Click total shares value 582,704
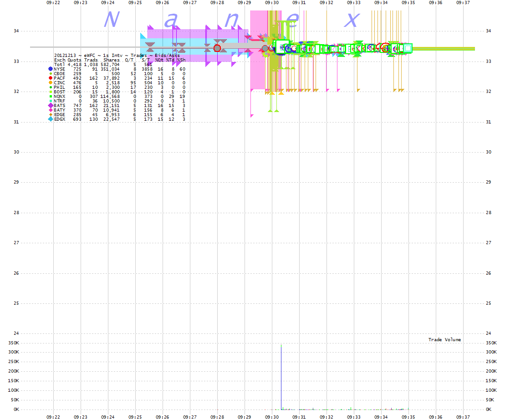 110,64
